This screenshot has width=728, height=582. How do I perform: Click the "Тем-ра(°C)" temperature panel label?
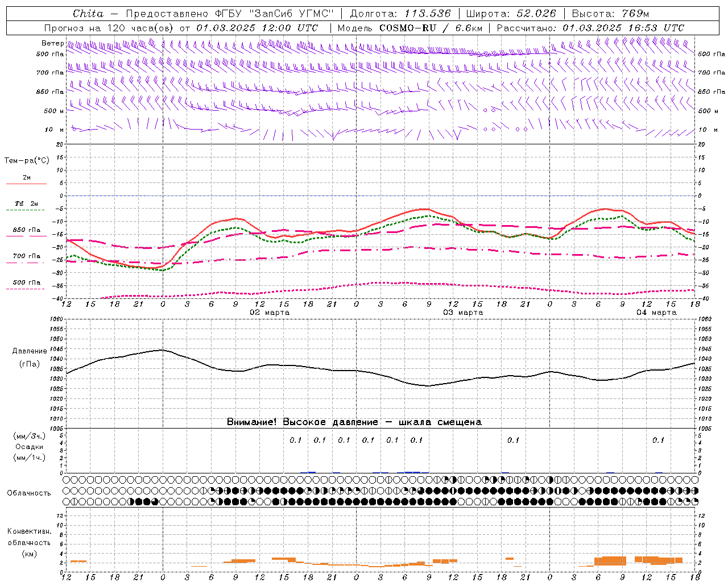[x=27, y=160]
